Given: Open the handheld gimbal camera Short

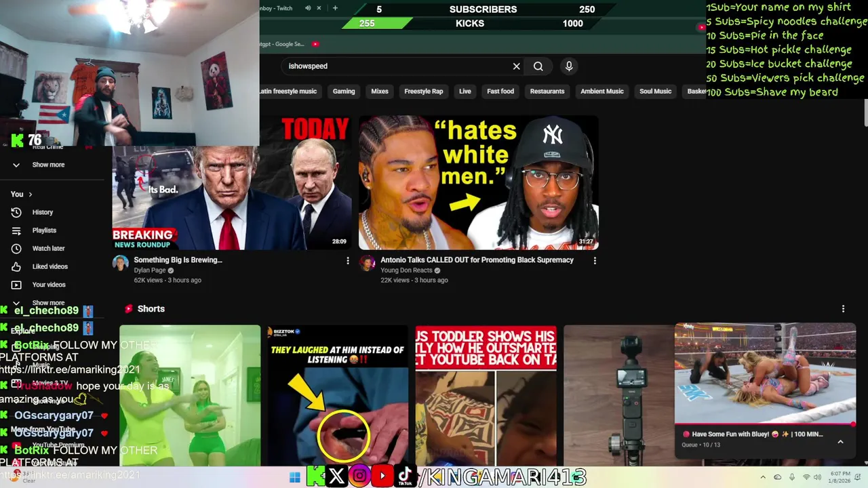Looking at the screenshot, I should [618, 396].
